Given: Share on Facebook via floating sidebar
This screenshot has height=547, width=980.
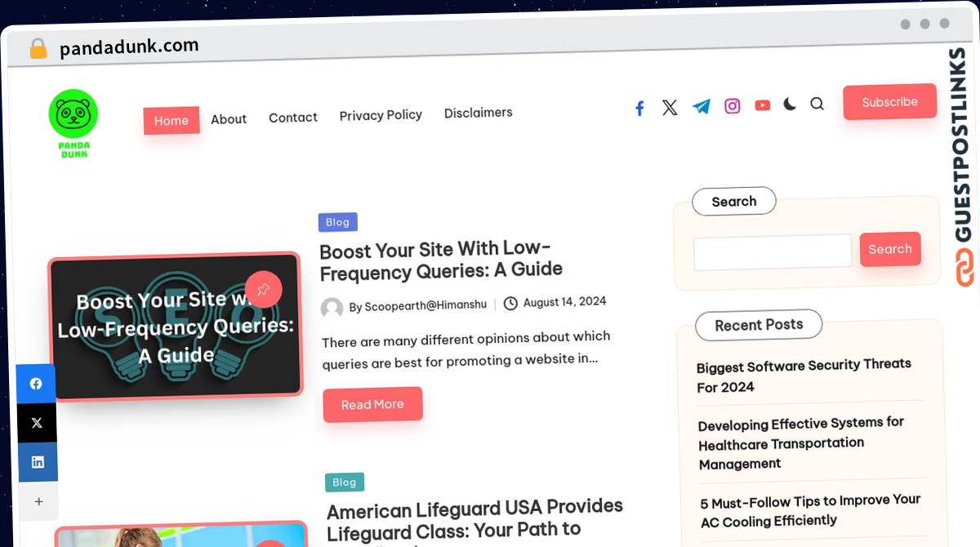Looking at the screenshot, I should 36,384.
